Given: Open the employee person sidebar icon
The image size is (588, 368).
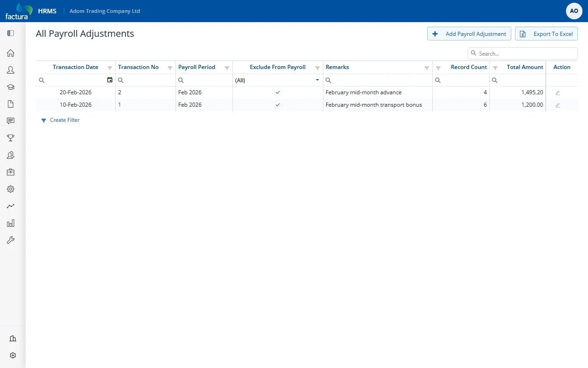Looking at the screenshot, I should click(x=11, y=70).
